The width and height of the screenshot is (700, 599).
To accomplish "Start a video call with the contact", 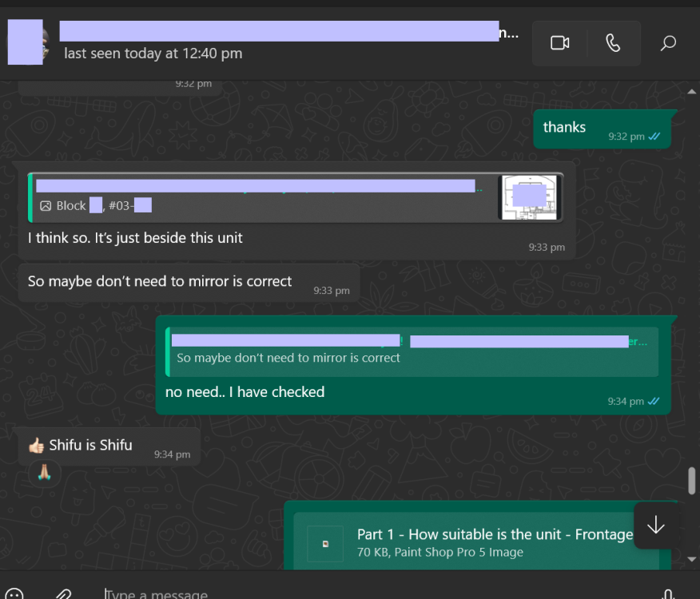I will pos(559,43).
